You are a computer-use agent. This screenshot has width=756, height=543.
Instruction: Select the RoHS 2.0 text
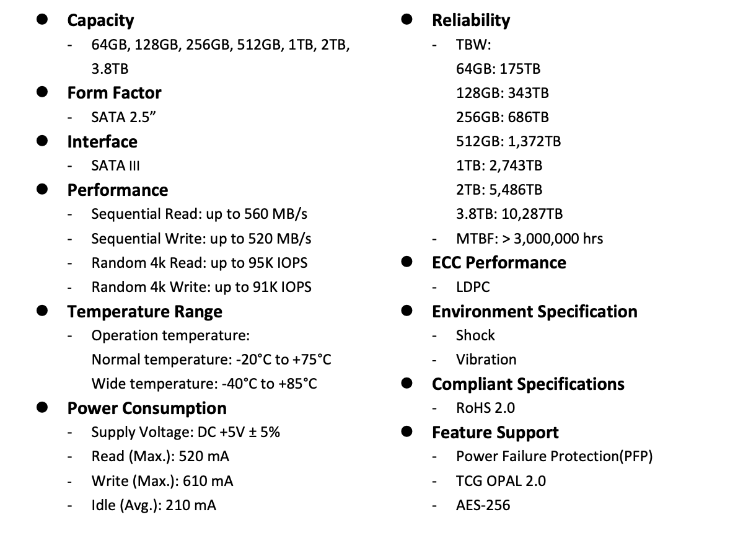485,408
